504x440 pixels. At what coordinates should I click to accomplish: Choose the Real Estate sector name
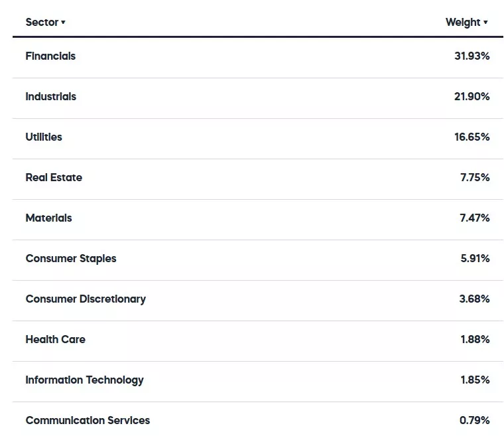[x=54, y=177]
